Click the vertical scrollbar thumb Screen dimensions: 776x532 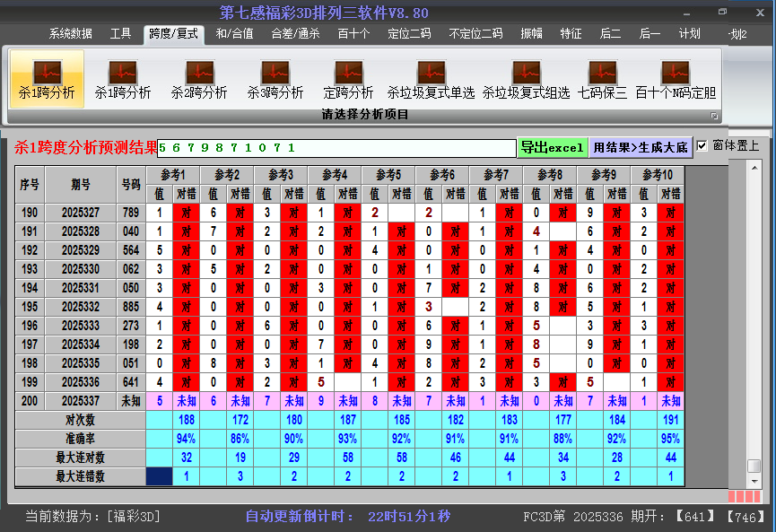(x=754, y=466)
